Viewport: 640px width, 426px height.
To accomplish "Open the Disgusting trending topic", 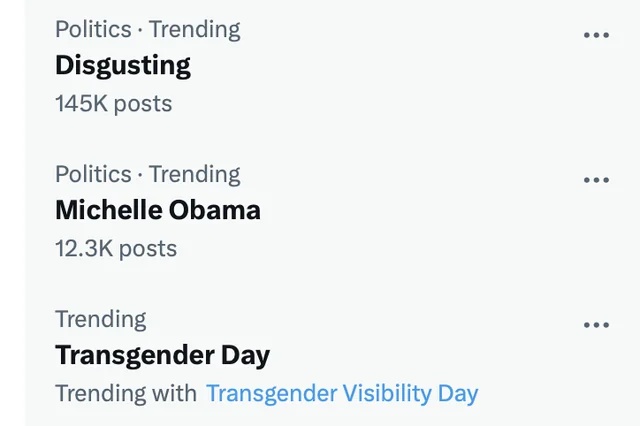I will pyautogui.click(x=123, y=66).
